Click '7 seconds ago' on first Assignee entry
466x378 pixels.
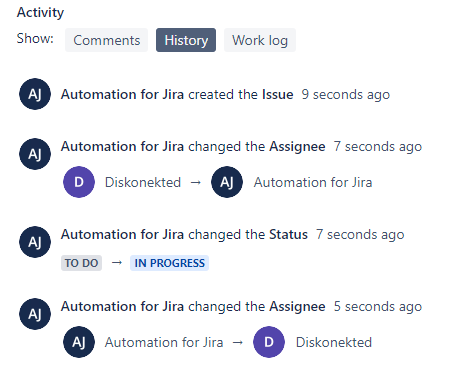[378, 147]
